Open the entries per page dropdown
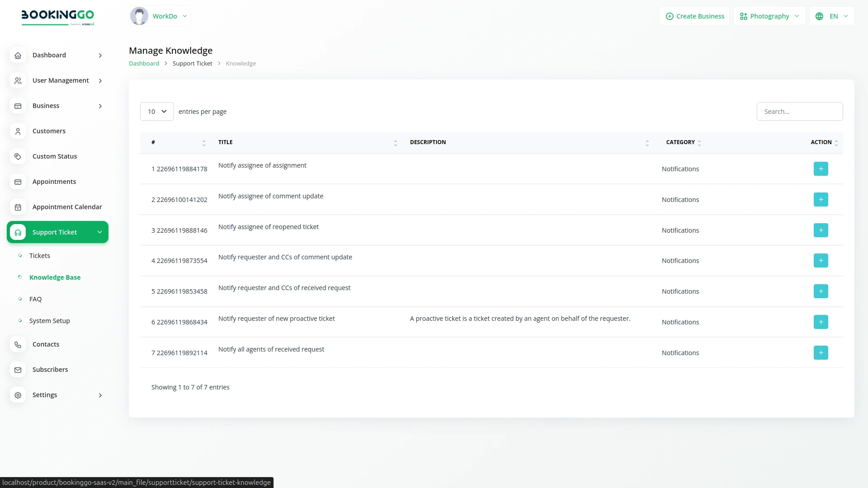This screenshot has height=488, width=868. point(157,111)
